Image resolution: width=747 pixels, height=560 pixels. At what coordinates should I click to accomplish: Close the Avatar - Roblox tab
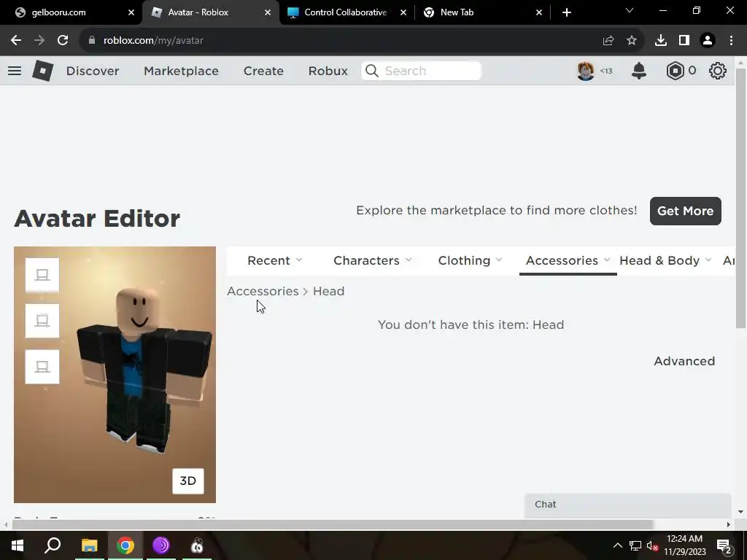(x=268, y=12)
